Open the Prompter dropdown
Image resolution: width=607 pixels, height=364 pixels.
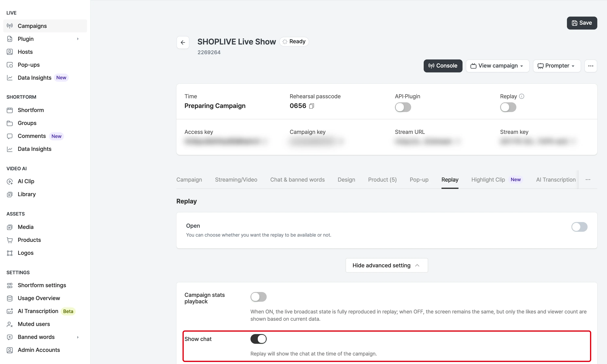557,66
